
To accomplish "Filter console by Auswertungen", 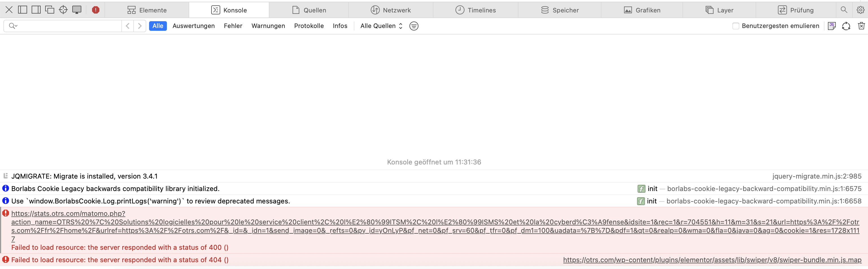I will click(x=193, y=26).
